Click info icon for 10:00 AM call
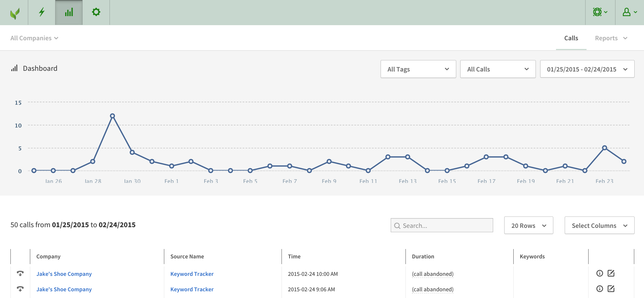The image size is (644, 298). pyautogui.click(x=599, y=273)
